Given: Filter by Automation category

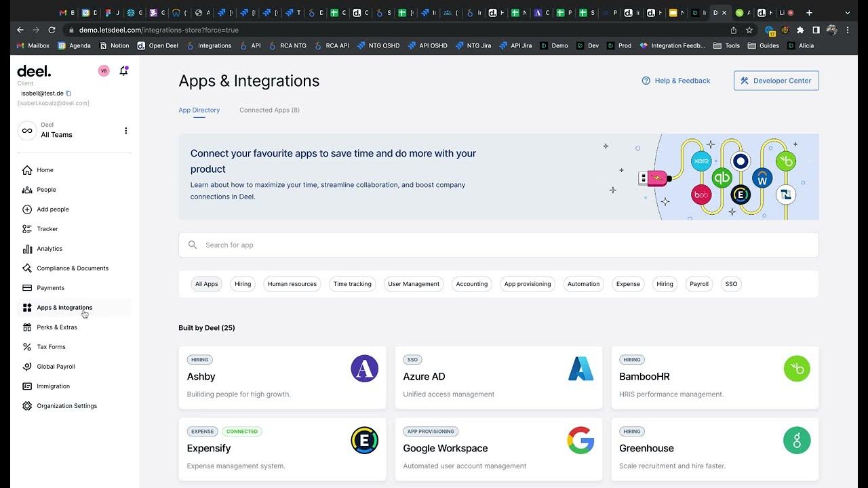Looking at the screenshot, I should pyautogui.click(x=584, y=284).
